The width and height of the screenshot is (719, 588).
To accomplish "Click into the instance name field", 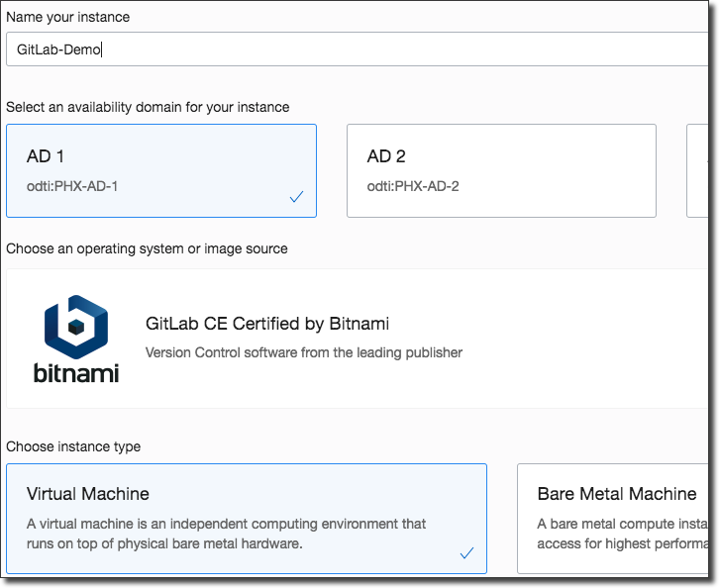I will point(357,49).
